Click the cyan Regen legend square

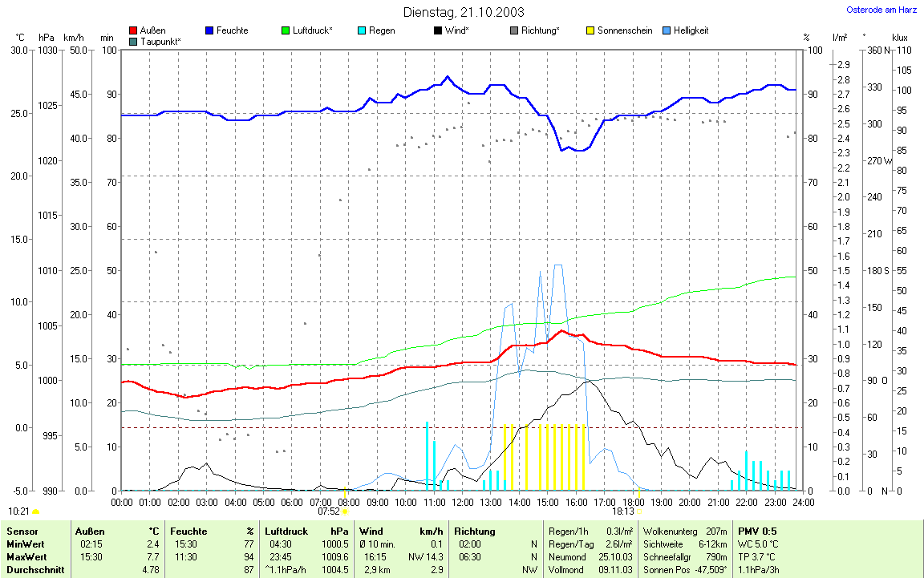pyautogui.click(x=362, y=30)
